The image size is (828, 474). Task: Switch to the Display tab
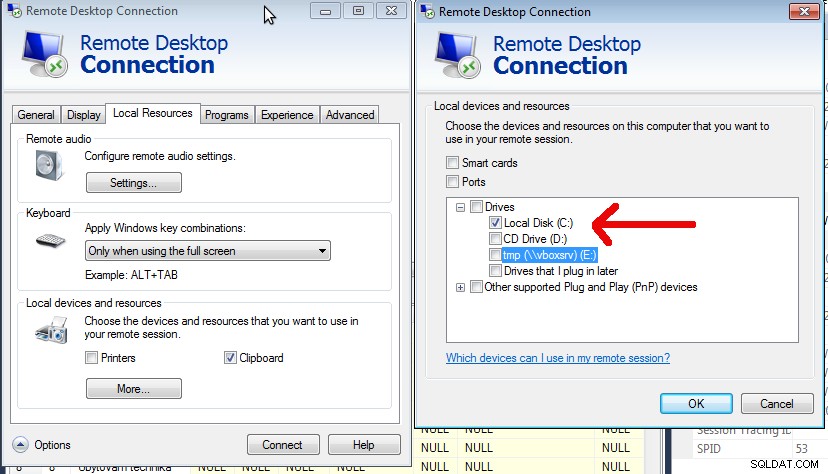(x=83, y=115)
